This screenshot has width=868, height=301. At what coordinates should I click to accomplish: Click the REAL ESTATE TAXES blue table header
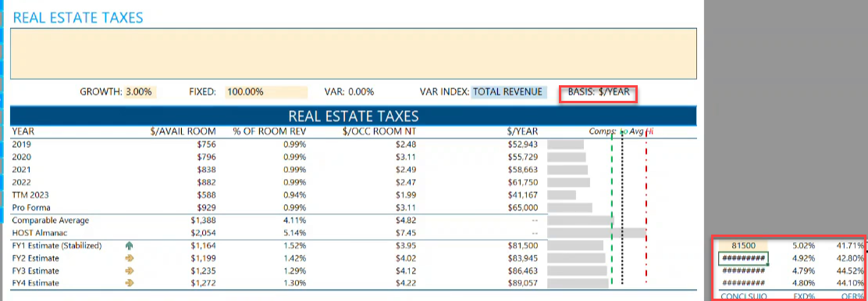[x=353, y=116]
